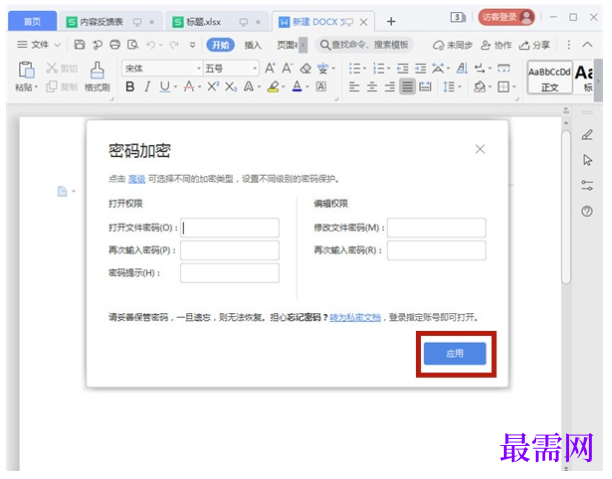Viewport: 612px width, 479px height.
Task: Click the font color A icon
Action: pos(297,86)
